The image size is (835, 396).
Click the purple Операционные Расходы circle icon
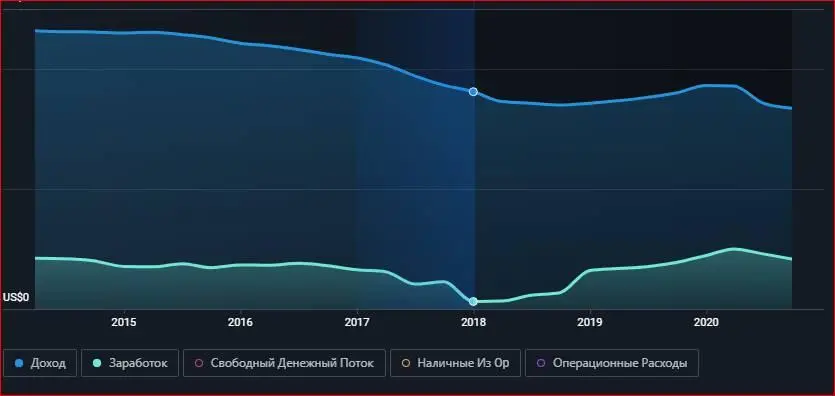click(x=541, y=364)
